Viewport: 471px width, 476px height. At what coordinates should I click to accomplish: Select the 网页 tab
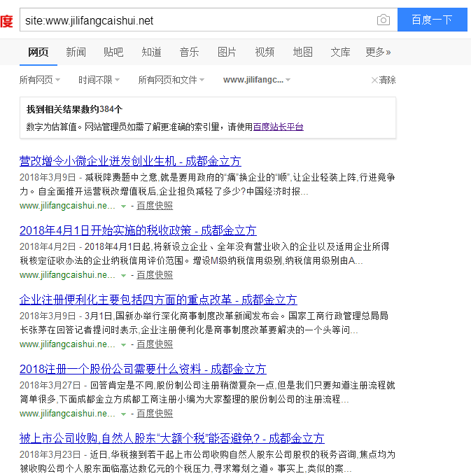pos(38,52)
